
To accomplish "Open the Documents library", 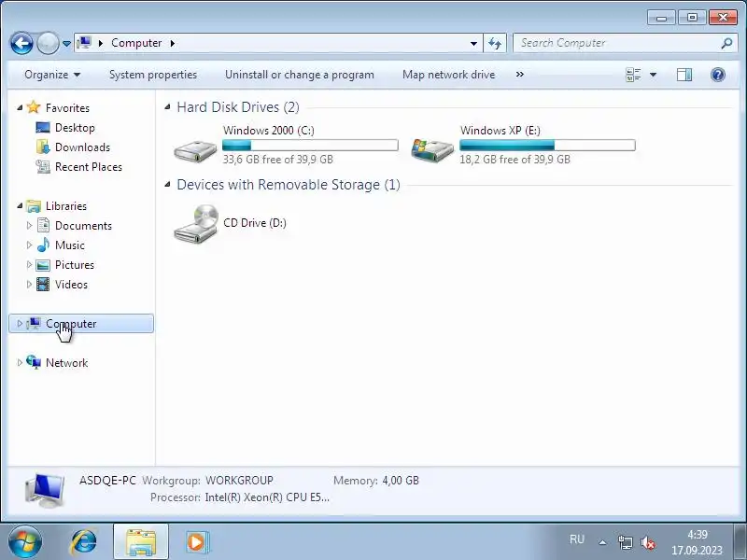I will (83, 225).
